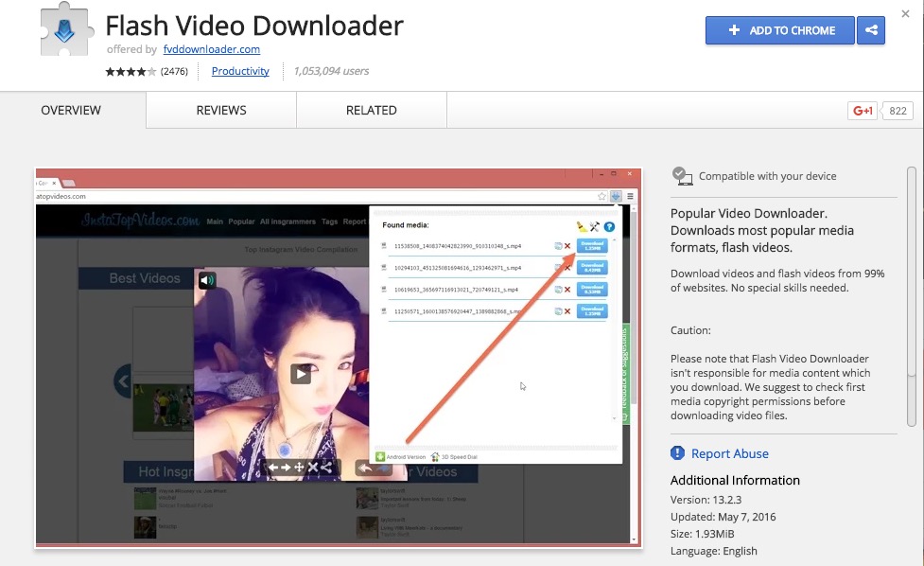Open the tools settings icon in Found media
Image resolution: width=924 pixels, height=566 pixels.
pos(595,226)
